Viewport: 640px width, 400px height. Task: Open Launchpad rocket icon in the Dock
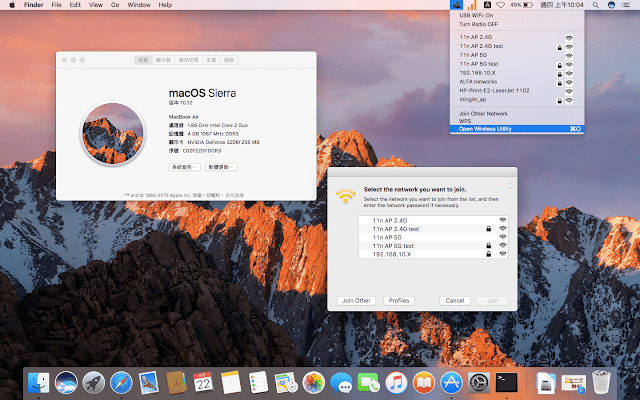click(94, 382)
